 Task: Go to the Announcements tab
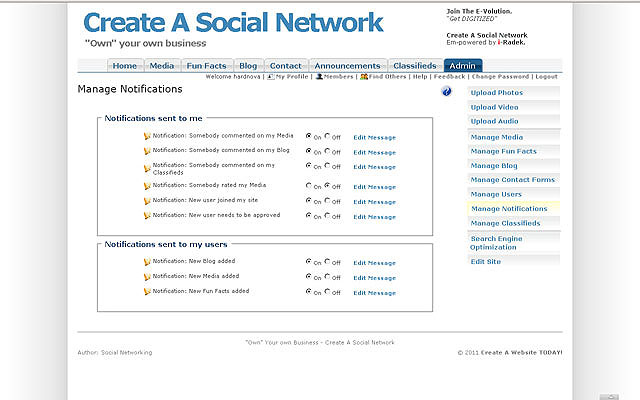tap(347, 66)
